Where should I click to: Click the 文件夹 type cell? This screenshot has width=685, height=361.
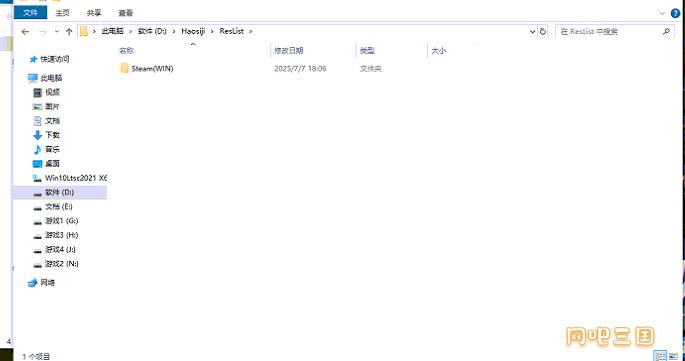coord(370,69)
